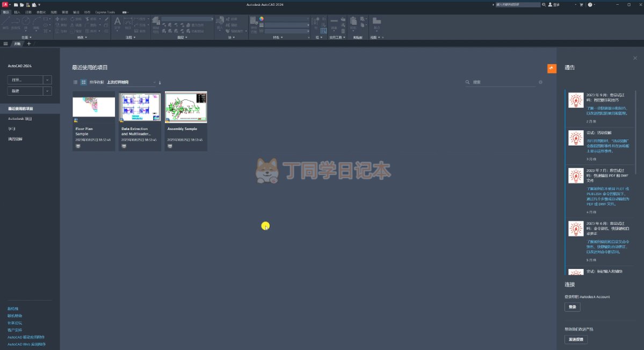Switch recent items to grid view

tap(84, 82)
